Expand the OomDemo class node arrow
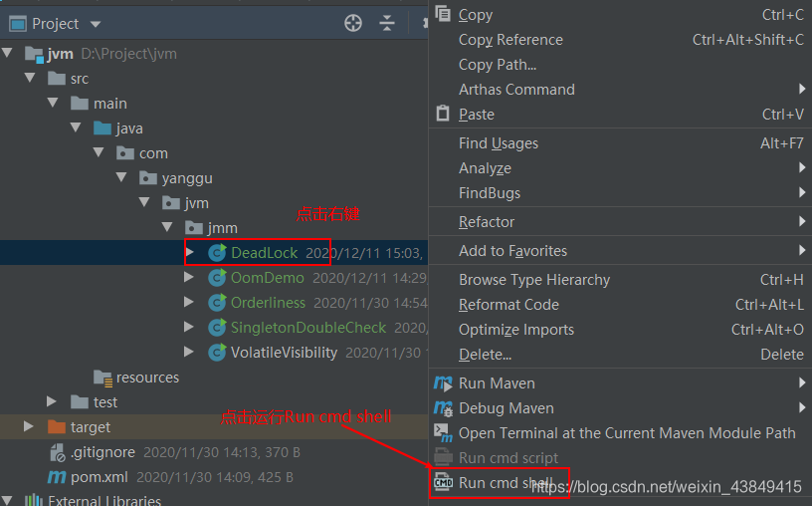The width and height of the screenshot is (812, 506). coord(189,277)
